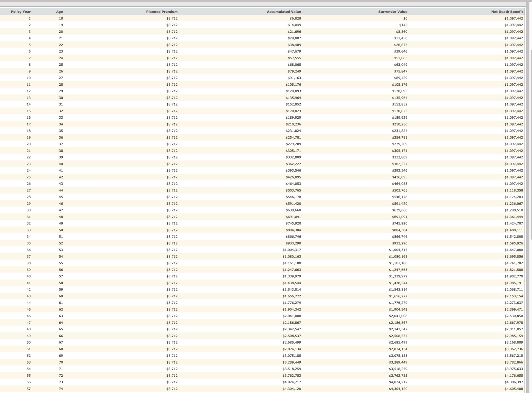
Task: Click accumulated value $254,781
Action: click(293, 137)
